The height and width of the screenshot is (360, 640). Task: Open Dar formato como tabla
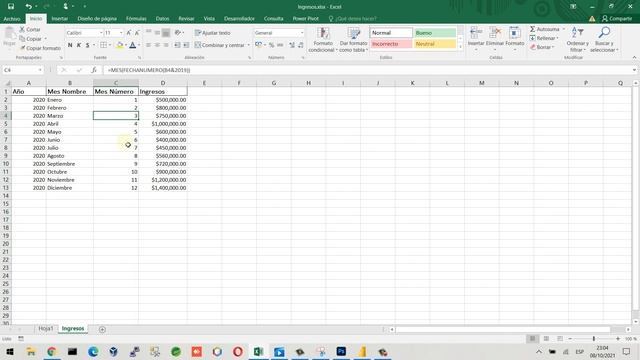pyautogui.click(x=353, y=40)
